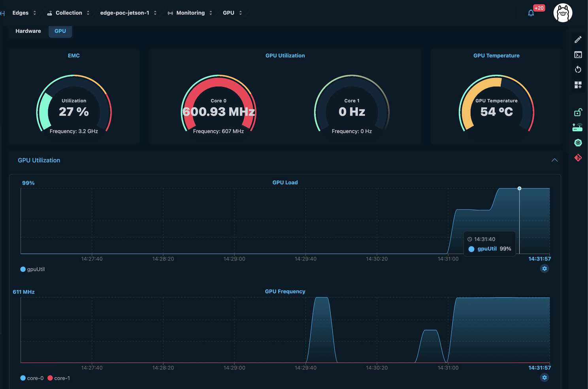This screenshot has width=588, height=389.
Task: Click the GPU Utilization section heading
Action: click(39, 160)
